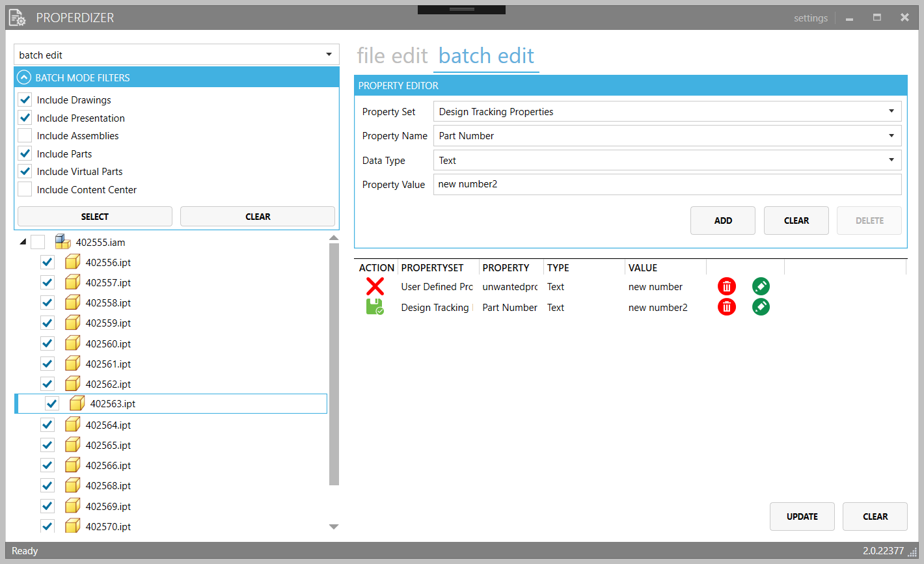Uncheck Include Virtual Parts filter
Viewport: 924px width, 564px height.
pyautogui.click(x=25, y=171)
